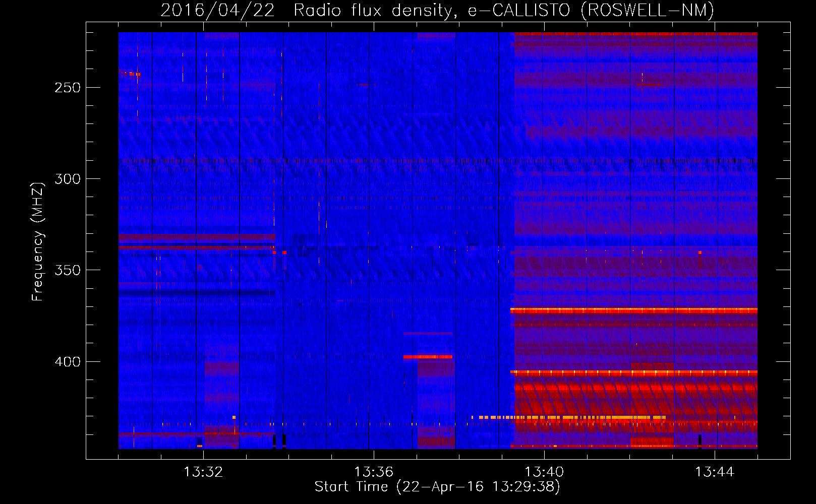Viewport: 816px width, 504px height.
Task: Click the station name 'ROSWELL-NM' in title
Action: pyautogui.click(x=648, y=11)
